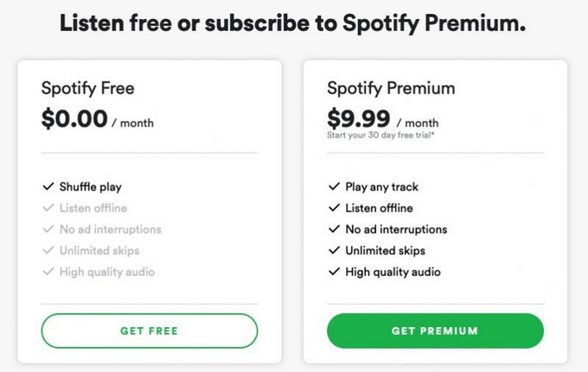Viewport: 588px width, 372px height.
Task: Click the "/ month" label under Spotify Free
Action: point(132,123)
